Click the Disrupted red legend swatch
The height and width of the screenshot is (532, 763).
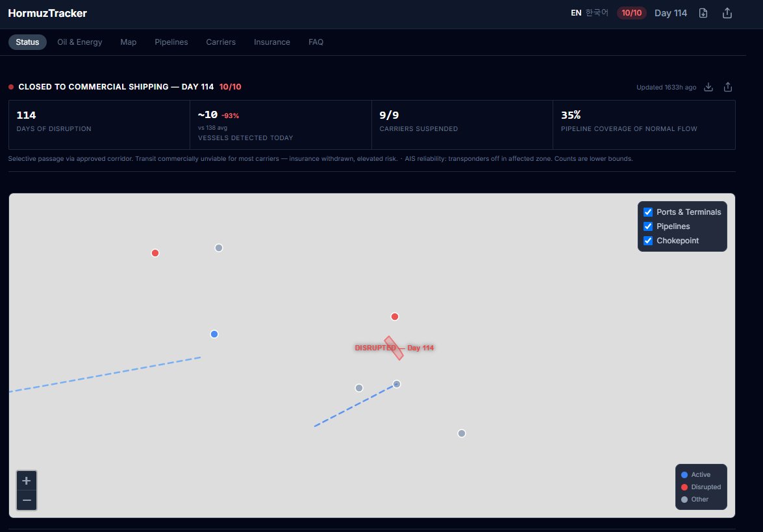pos(684,487)
